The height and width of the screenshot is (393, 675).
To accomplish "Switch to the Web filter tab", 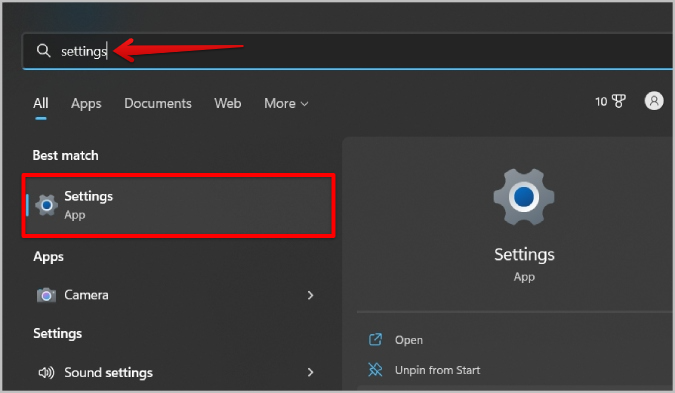I will [228, 103].
